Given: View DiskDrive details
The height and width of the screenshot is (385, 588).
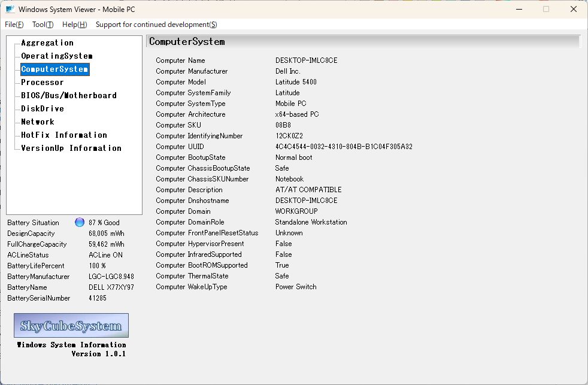Looking at the screenshot, I should pyautogui.click(x=43, y=108).
